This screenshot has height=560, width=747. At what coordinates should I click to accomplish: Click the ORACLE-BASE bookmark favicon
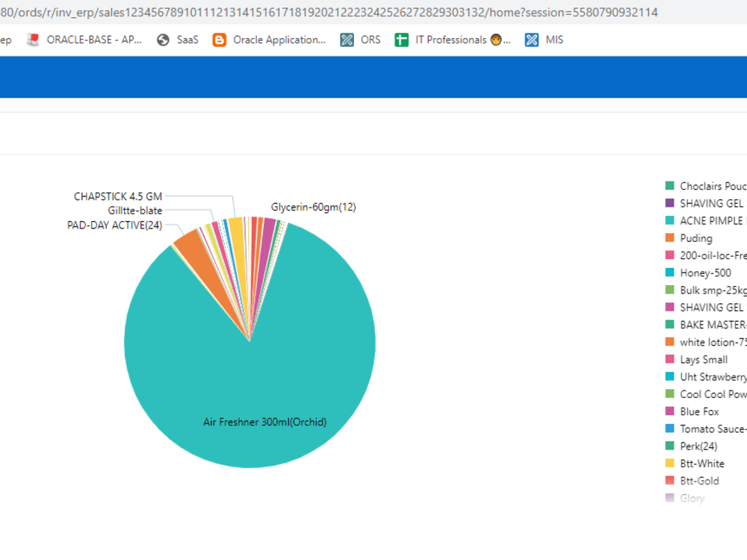coord(33,40)
